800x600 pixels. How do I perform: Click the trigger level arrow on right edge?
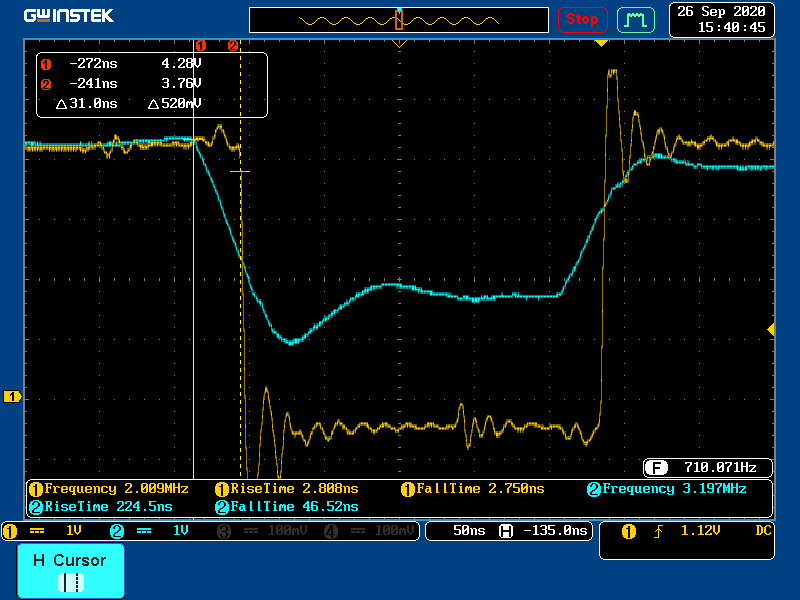click(770, 329)
